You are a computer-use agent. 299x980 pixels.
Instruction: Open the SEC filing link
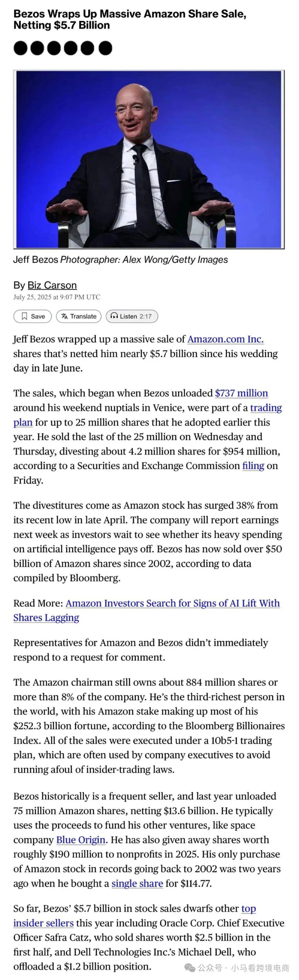coord(253,466)
